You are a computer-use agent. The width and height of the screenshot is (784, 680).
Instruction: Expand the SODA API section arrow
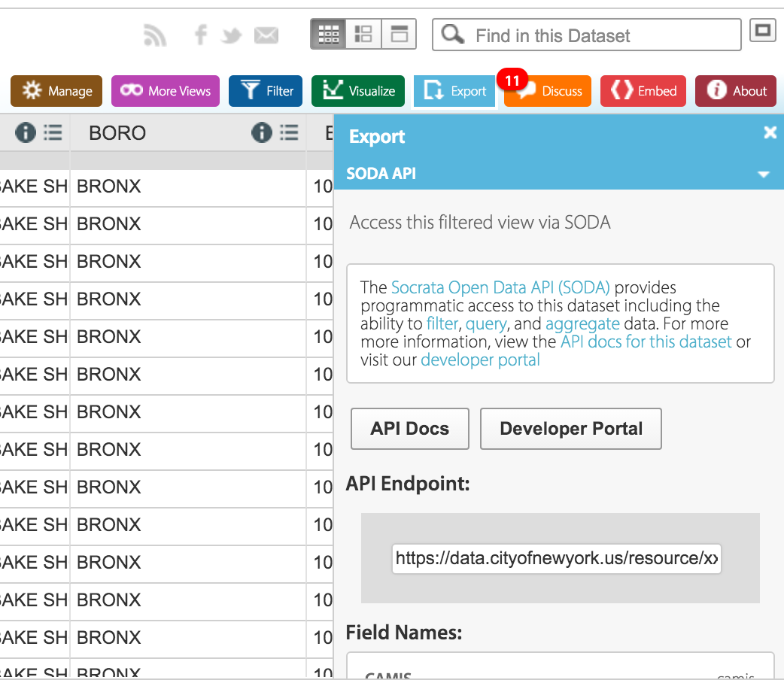pyautogui.click(x=764, y=174)
